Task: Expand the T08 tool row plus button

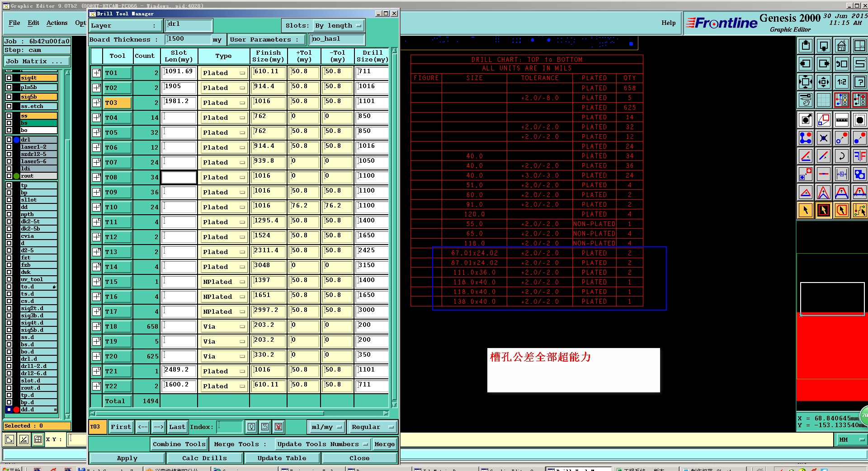Action: (96, 177)
